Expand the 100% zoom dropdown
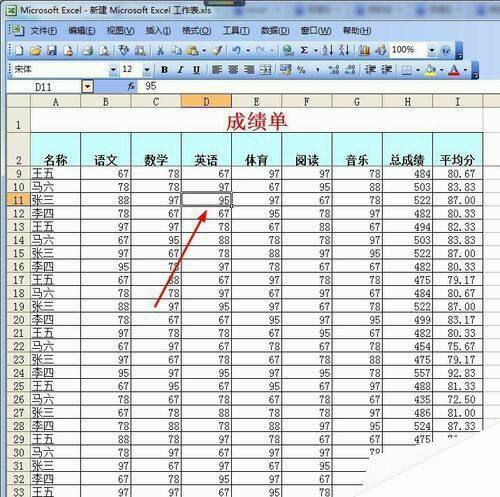Screen dimensions: 500x497 432,50
